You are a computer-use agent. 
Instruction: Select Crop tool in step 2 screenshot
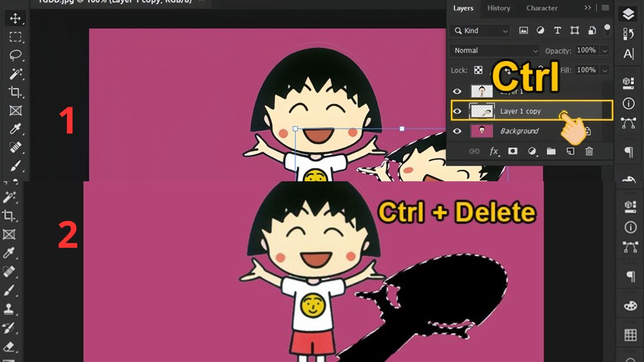[x=9, y=215]
